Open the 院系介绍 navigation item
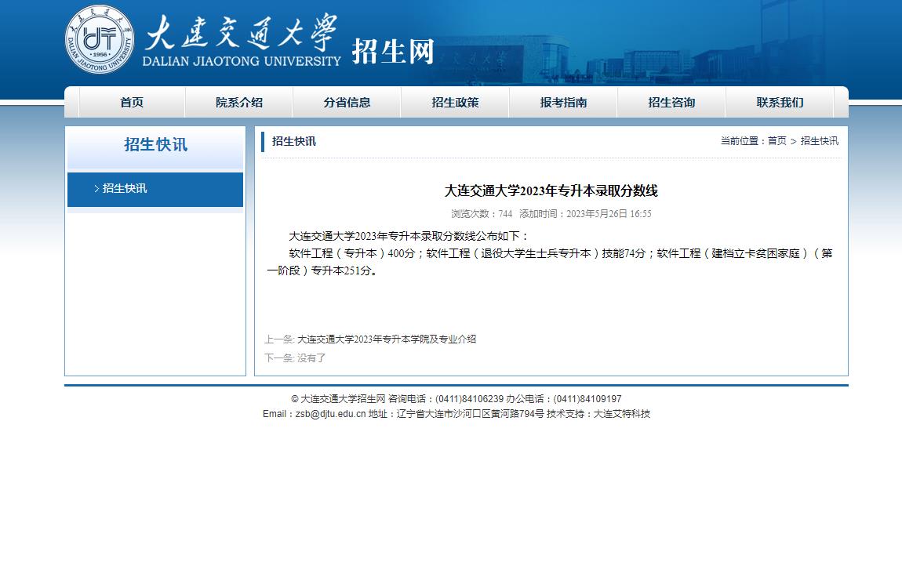The height and width of the screenshot is (588, 902). click(x=239, y=102)
